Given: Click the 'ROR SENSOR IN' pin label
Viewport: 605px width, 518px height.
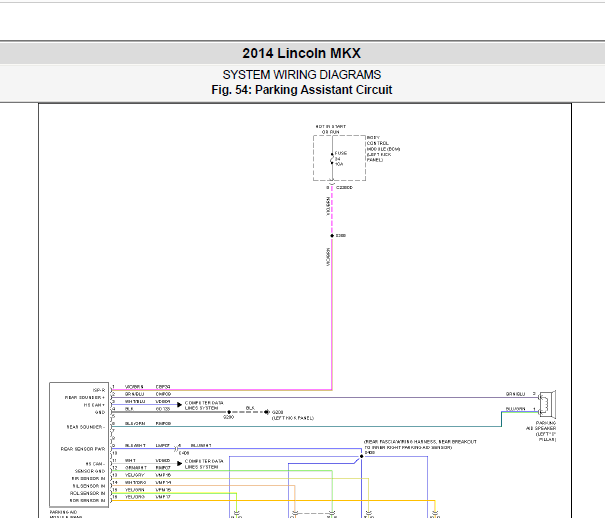Looking at the screenshot, I should click(x=87, y=500).
